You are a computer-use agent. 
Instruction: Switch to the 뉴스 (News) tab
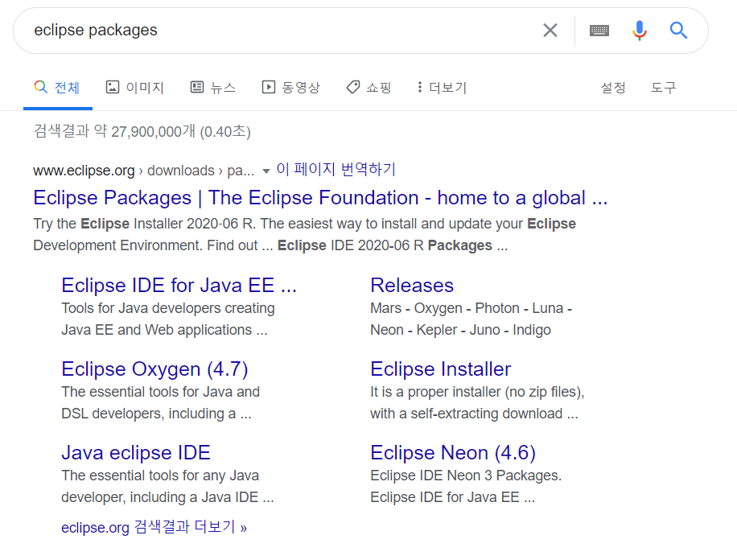[213, 88]
